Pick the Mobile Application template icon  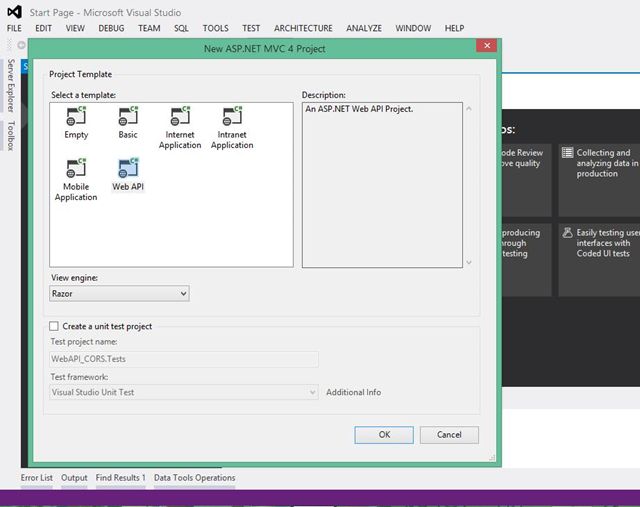[76, 168]
